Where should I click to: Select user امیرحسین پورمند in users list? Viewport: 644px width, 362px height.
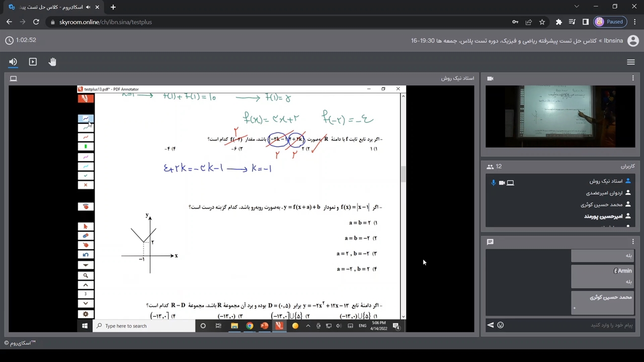(x=603, y=216)
